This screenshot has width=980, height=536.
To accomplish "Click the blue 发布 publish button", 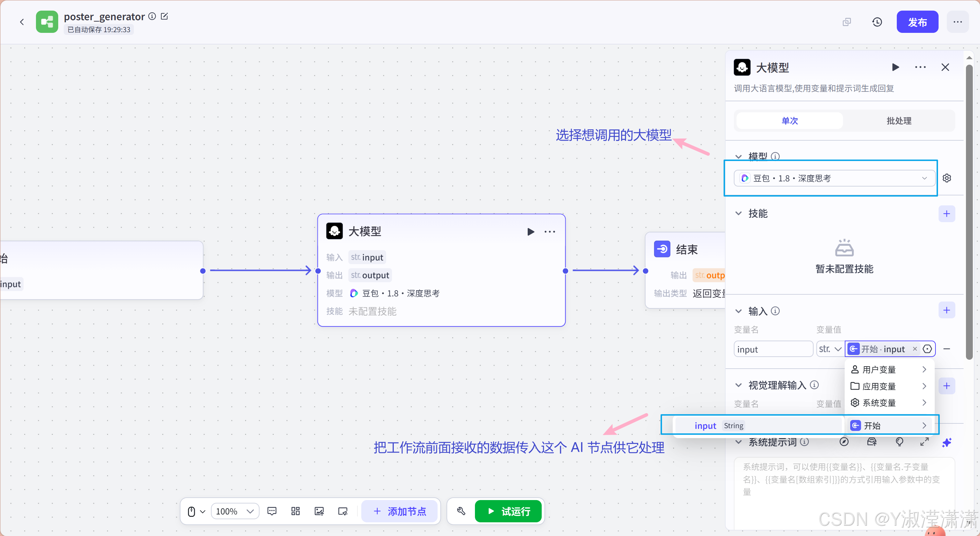I will (x=917, y=22).
